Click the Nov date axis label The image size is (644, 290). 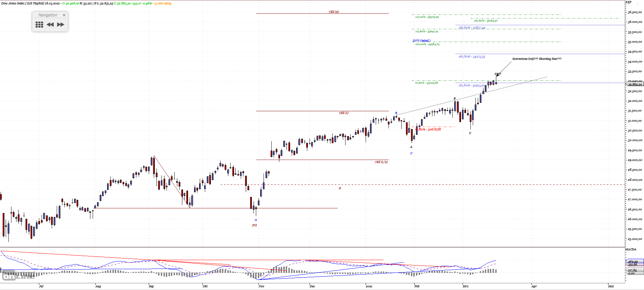262,286
